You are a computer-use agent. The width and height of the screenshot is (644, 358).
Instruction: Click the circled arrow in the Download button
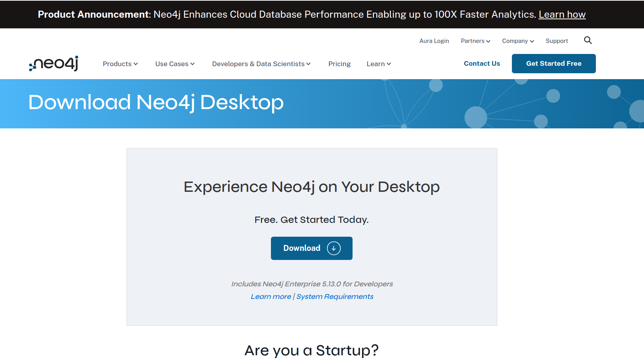334,248
